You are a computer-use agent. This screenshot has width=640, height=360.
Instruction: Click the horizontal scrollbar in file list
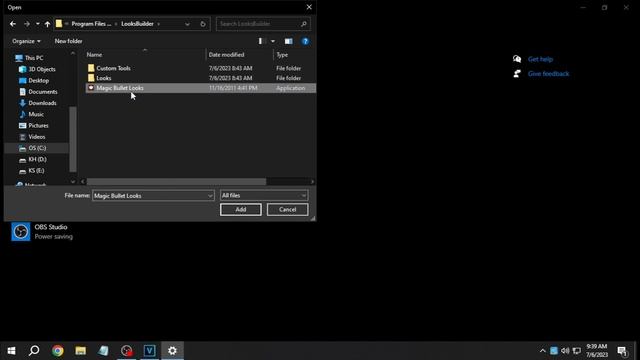[x=176, y=182]
